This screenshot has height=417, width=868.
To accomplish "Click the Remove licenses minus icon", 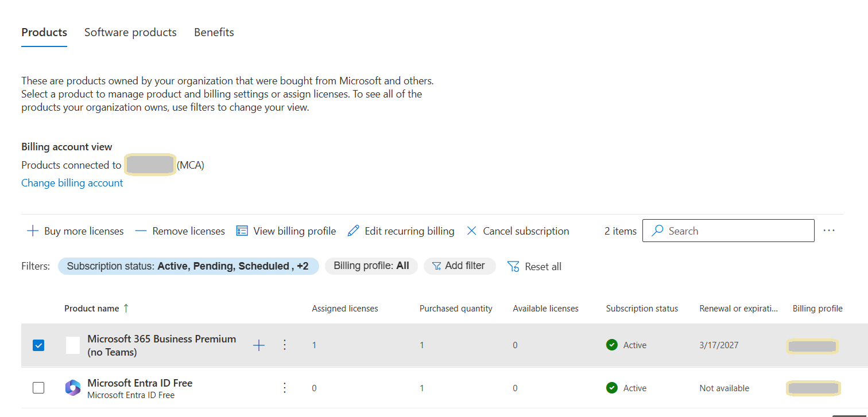I will click(x=141, y=231).
